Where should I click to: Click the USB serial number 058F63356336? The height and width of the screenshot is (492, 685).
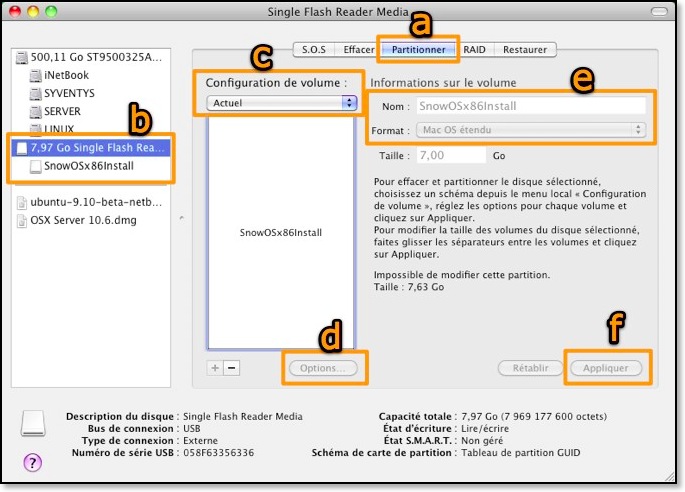[218, 453]
